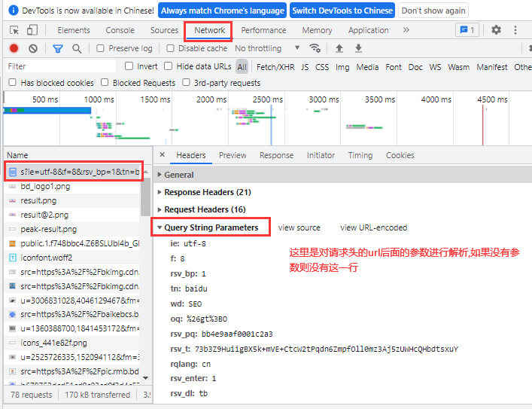Check Hide data URLs checkbox
Screen dimensions: 532x409
point(168,66)
